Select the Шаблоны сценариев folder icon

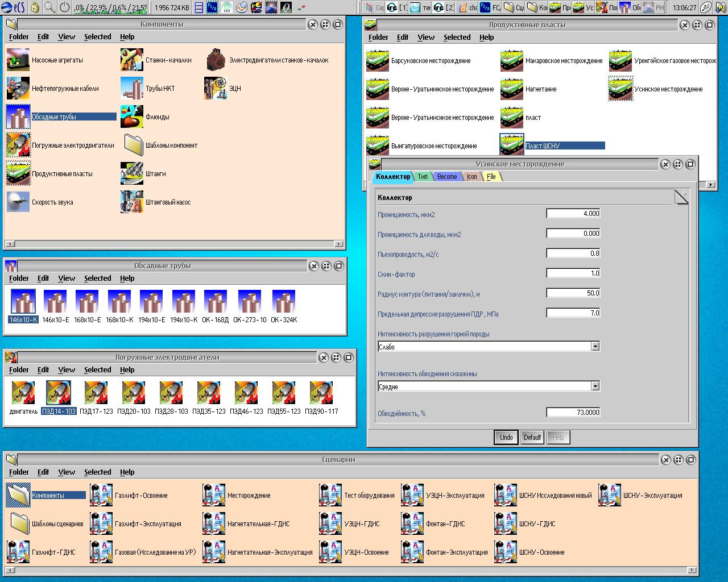click(x=18, y=524)
